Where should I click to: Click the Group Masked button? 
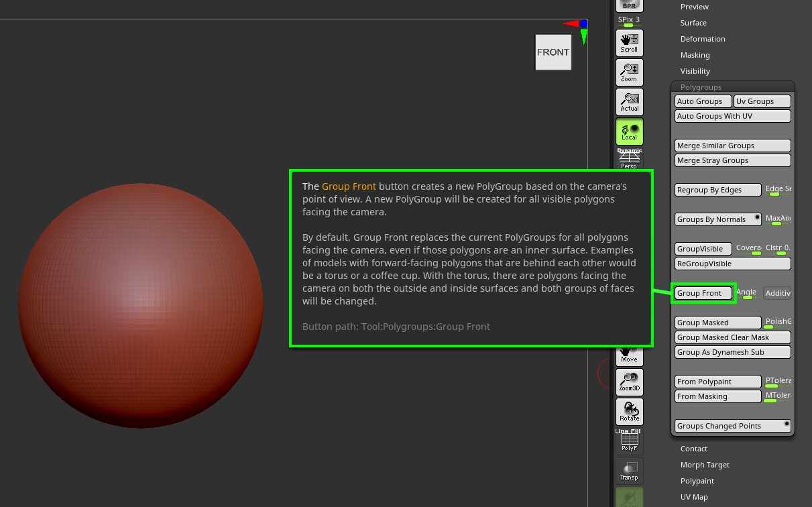718,323
